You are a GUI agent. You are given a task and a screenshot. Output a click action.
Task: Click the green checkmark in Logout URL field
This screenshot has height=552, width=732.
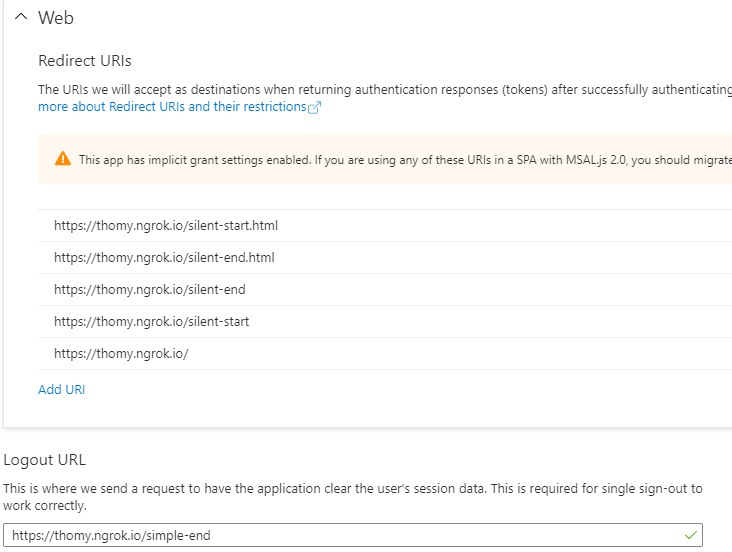(691, 535)
